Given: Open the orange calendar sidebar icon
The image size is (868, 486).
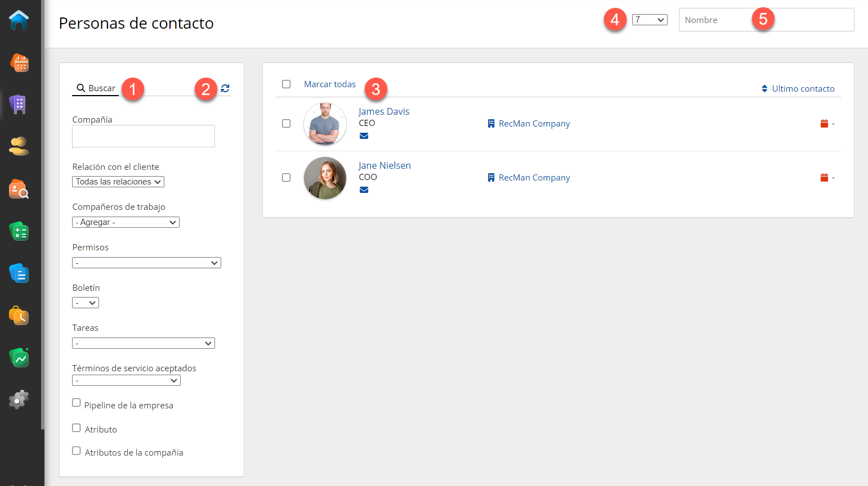Looking at the screenshot, I should pos(20,63).
